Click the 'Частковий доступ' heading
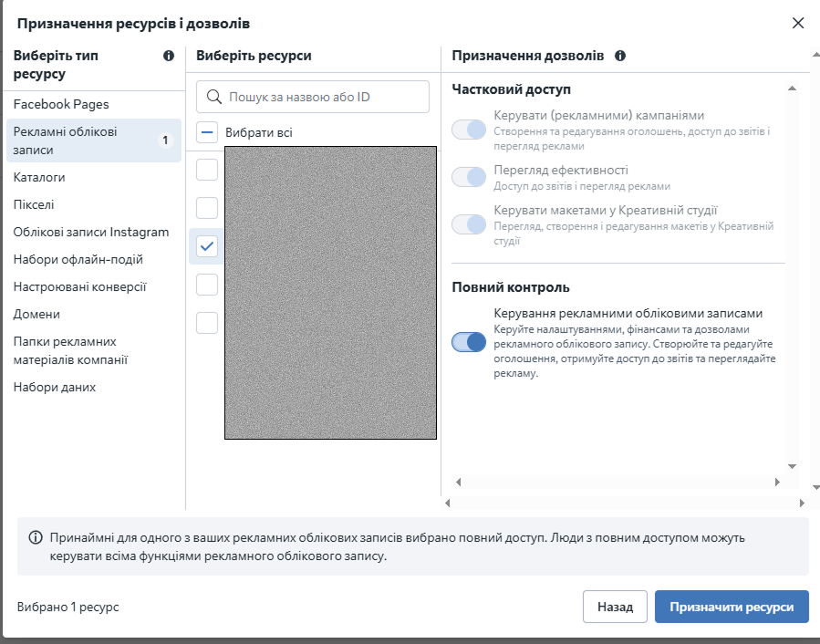Image resolution: width=820 pixels, height=644 pixels. [511, 89]
